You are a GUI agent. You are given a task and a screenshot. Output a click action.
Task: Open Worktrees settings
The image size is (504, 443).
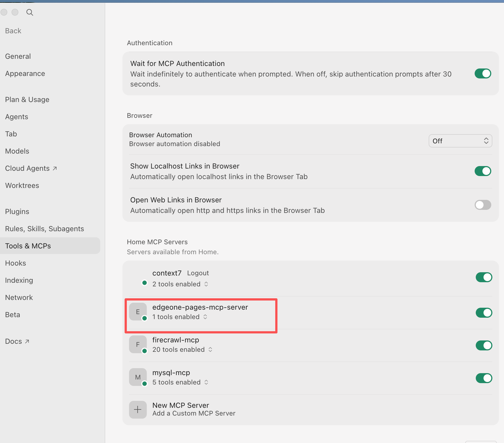[x=22, y=185]
